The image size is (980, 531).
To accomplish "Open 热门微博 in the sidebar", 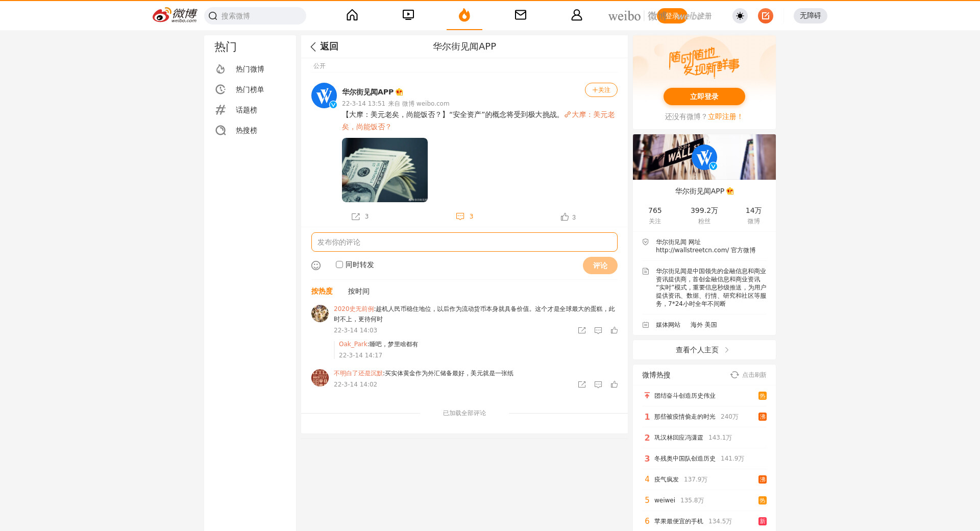I will point(250,69).
